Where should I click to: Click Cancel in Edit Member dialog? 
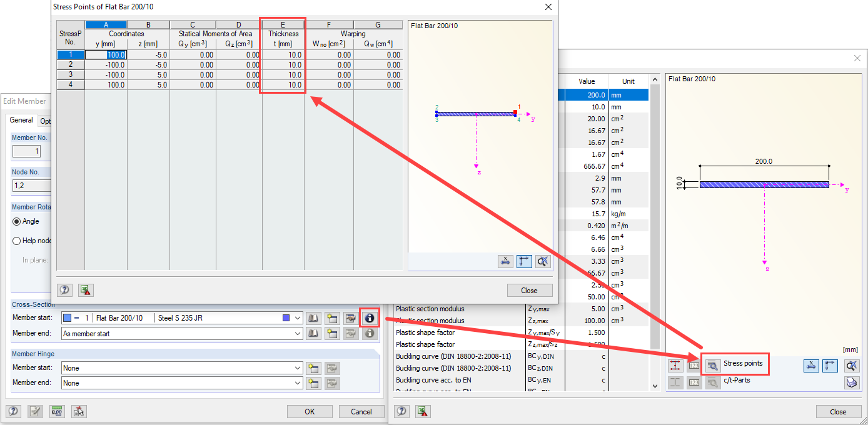click(361, 411)
